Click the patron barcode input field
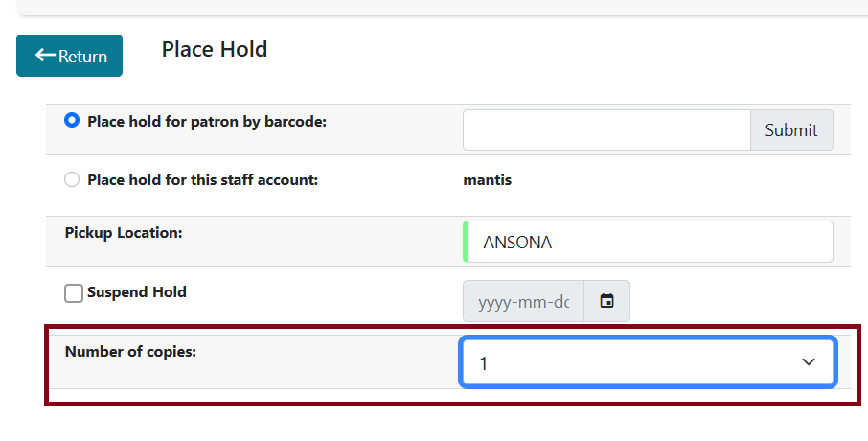 tap(605, 130)
